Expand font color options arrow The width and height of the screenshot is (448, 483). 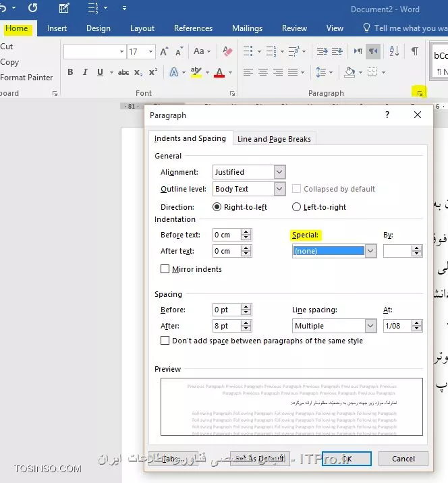coord(231,73)
